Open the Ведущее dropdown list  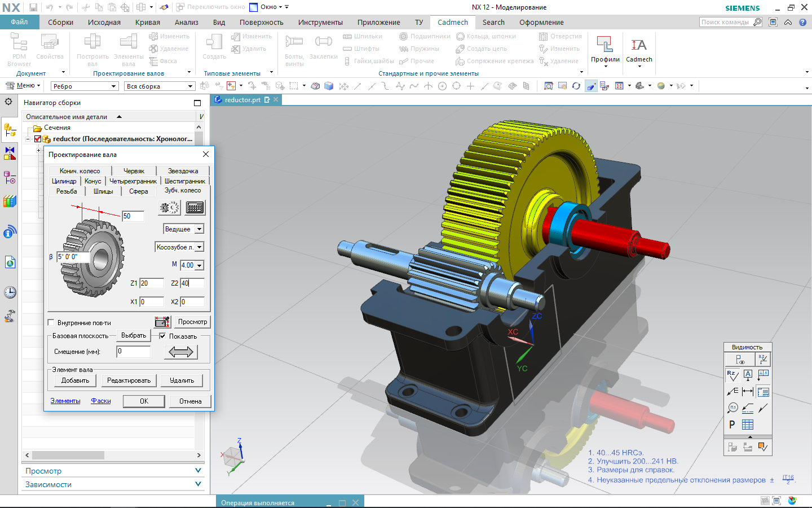pos(199,229)
